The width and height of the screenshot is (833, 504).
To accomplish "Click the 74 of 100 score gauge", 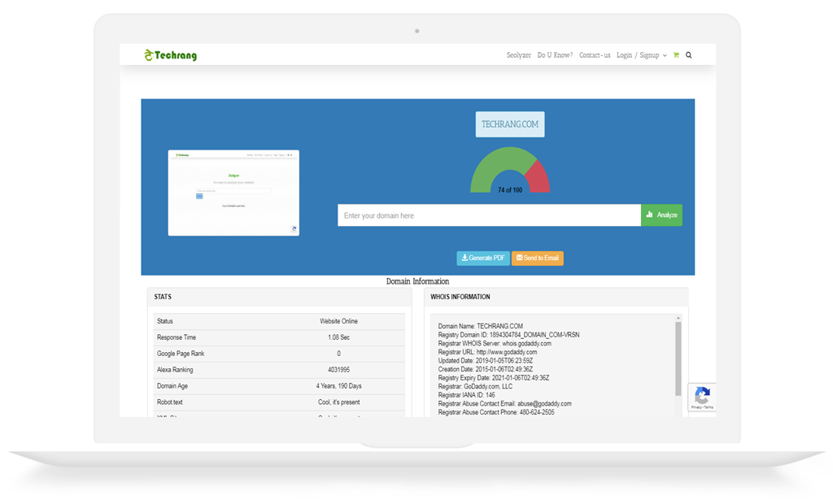I will click(x=510, y=170).
